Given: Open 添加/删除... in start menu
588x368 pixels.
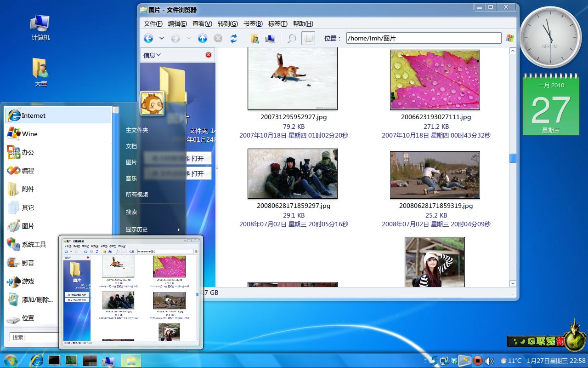Looking at the screenshot, I should tap(33, 299).
